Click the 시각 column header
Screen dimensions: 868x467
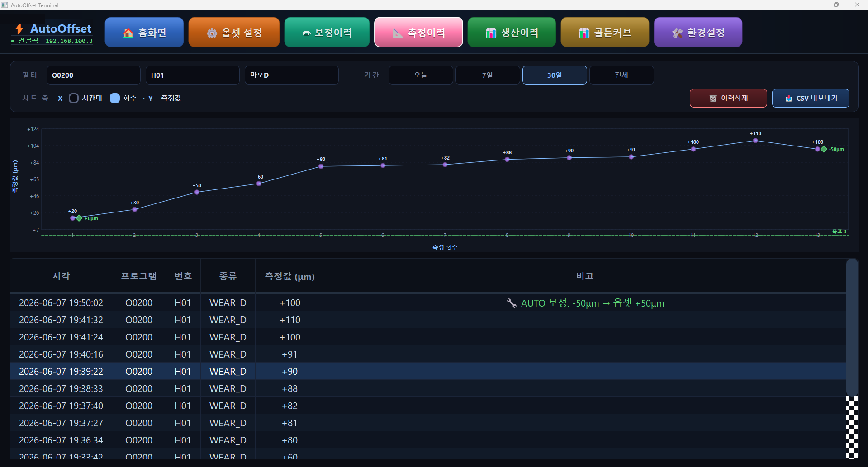(61, 276)
